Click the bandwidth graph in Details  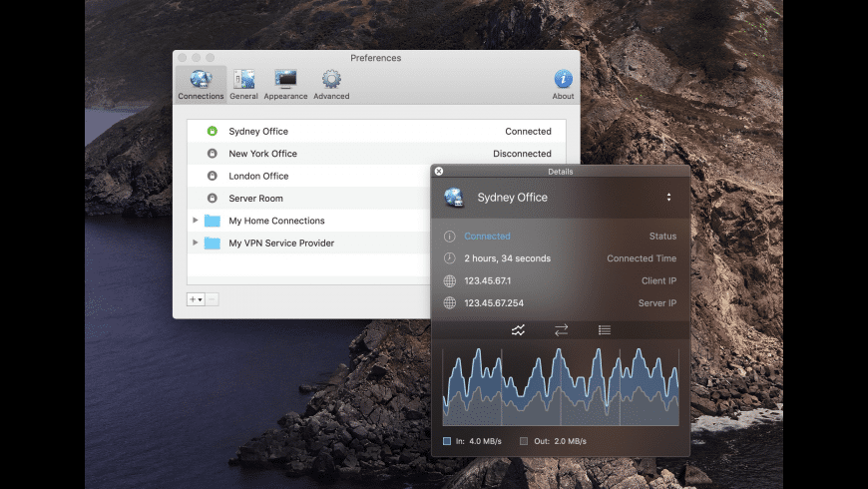(561, 386)
